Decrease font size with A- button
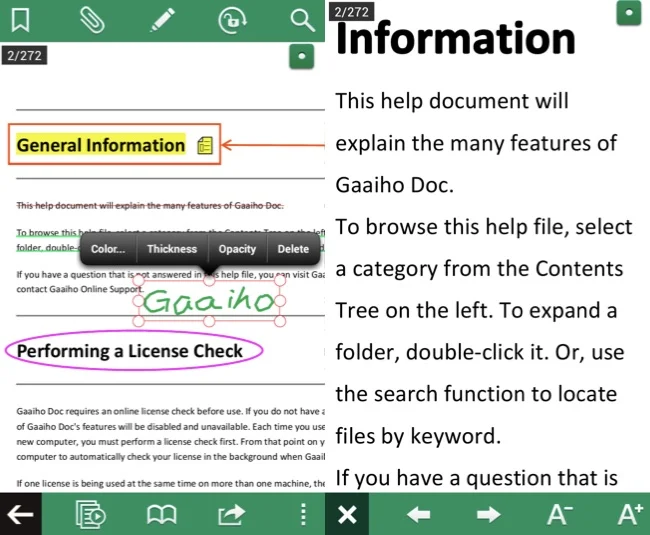The height and width of the screenshot is (535, 650). tap(560, 514)
